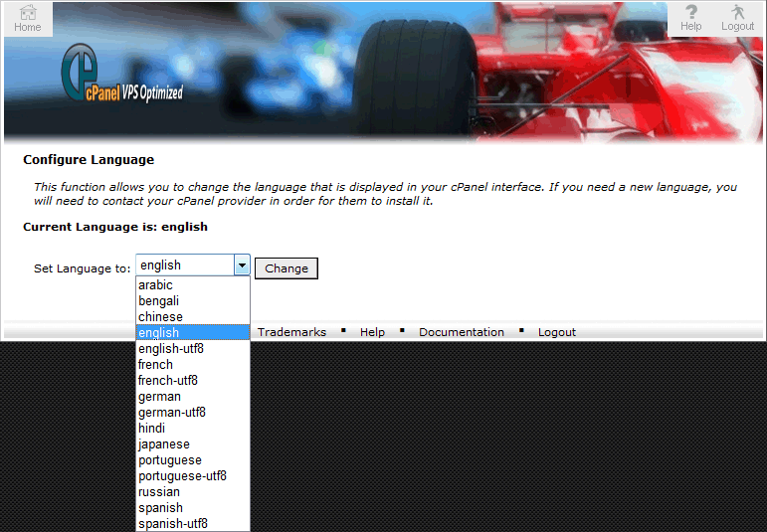Image resolution: width=767 pixels, height=532 pixels.
Task: Choose spanish in the language list
Action: click(193, 507)
